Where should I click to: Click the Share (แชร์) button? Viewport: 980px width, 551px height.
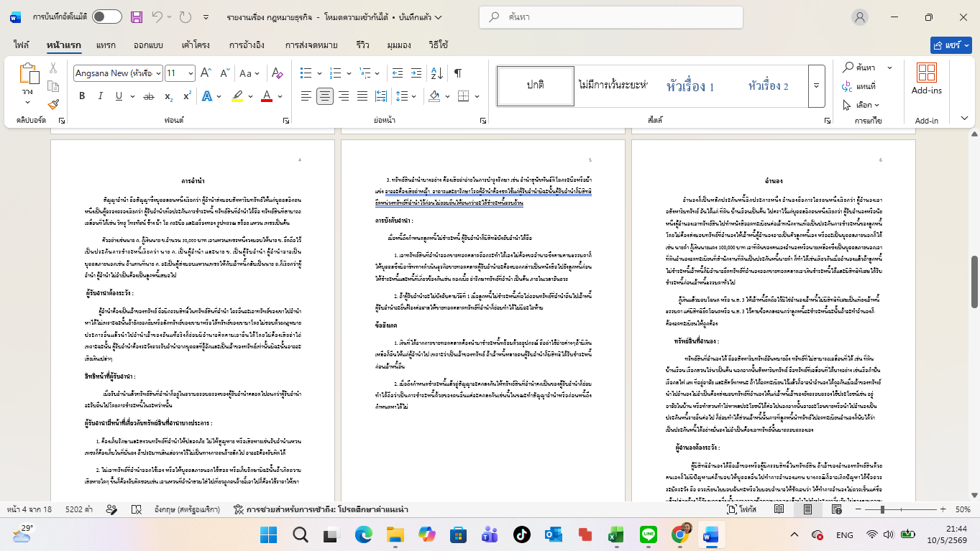coord(951,45)
